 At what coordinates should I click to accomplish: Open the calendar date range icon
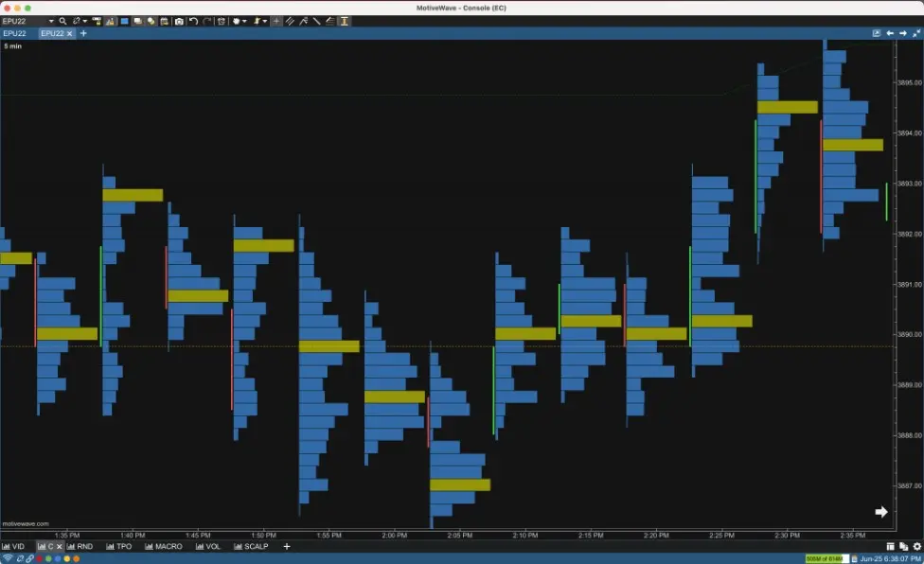click(x=165, y=21)
